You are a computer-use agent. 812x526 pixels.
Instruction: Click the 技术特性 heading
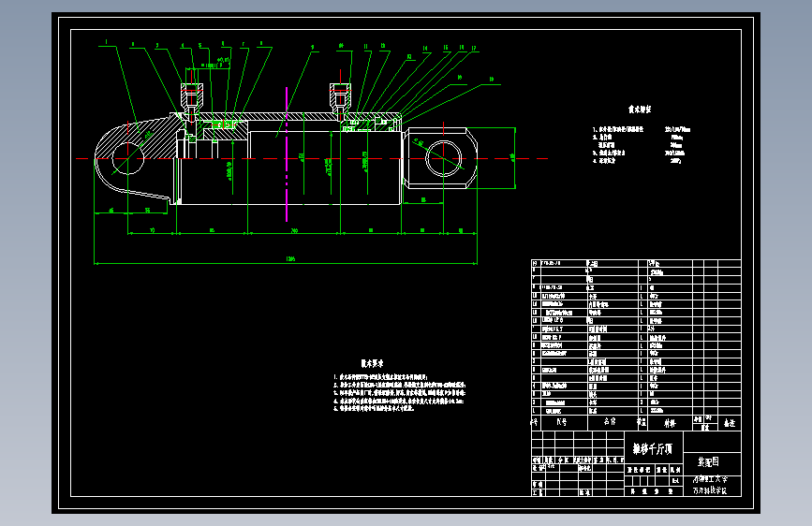640,110
